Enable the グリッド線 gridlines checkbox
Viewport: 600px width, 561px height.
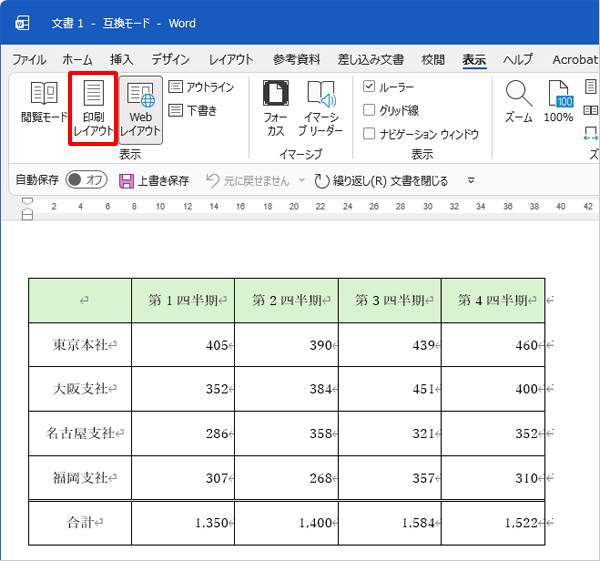[x=369, y=110]
